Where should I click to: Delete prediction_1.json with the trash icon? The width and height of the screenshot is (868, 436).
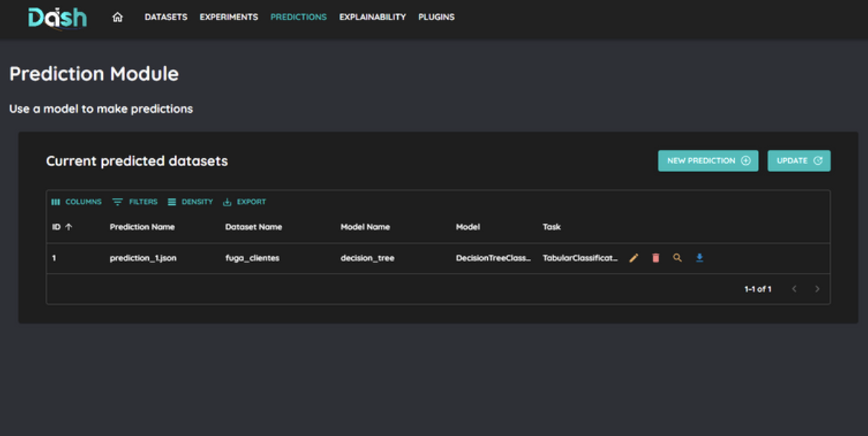[x=656, y=258]
